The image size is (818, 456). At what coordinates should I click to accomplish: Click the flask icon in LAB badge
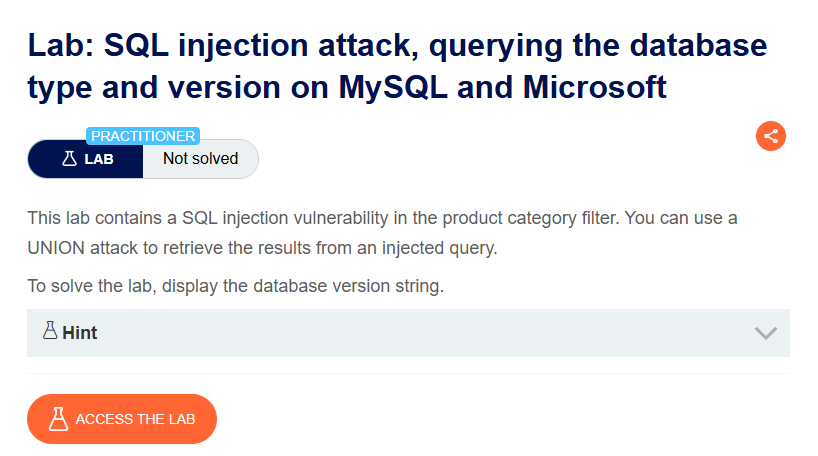pyautogui.click(x=69, y=159)
